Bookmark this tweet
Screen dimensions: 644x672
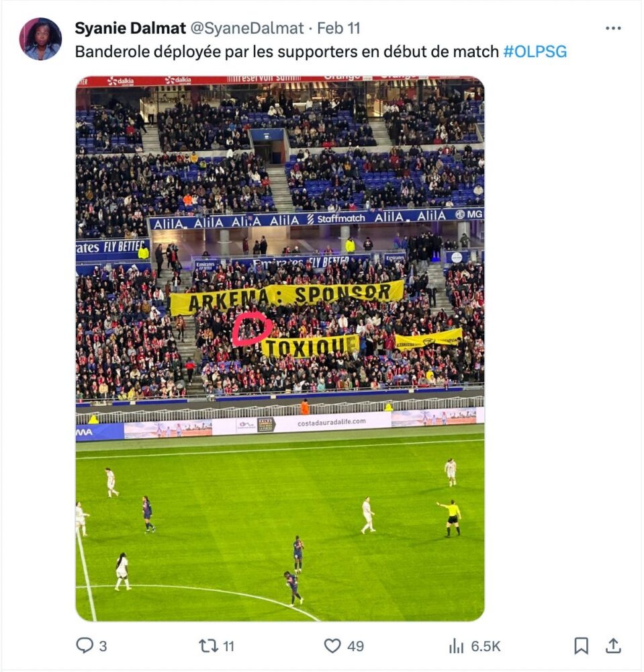click(x=581, y=645)
